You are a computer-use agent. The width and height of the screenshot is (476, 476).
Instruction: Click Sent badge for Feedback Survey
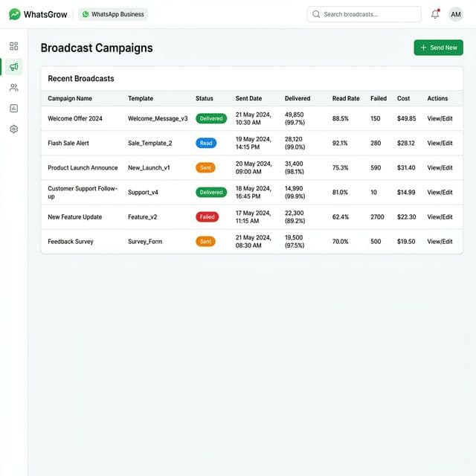tap(205, 242)
